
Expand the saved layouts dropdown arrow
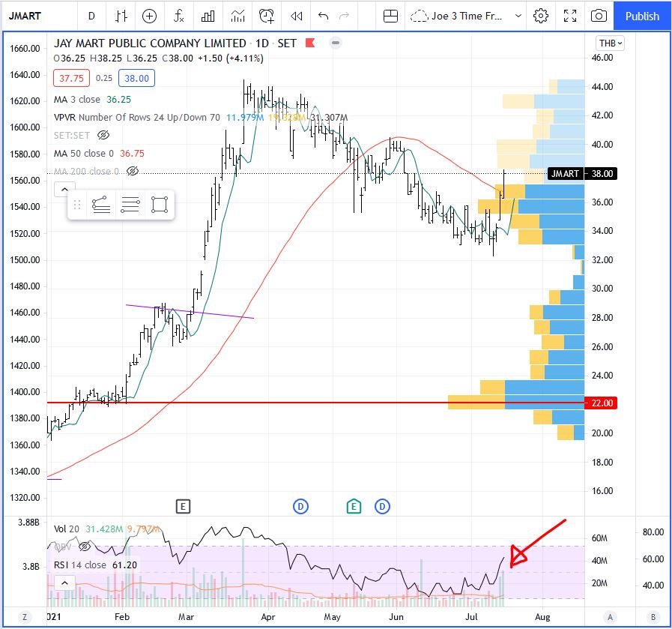518,16
